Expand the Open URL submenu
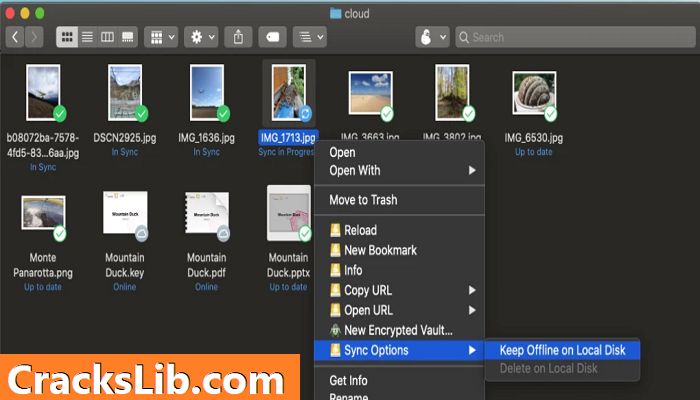This screenshot has width=700, height=400. (x=400, y=310)
